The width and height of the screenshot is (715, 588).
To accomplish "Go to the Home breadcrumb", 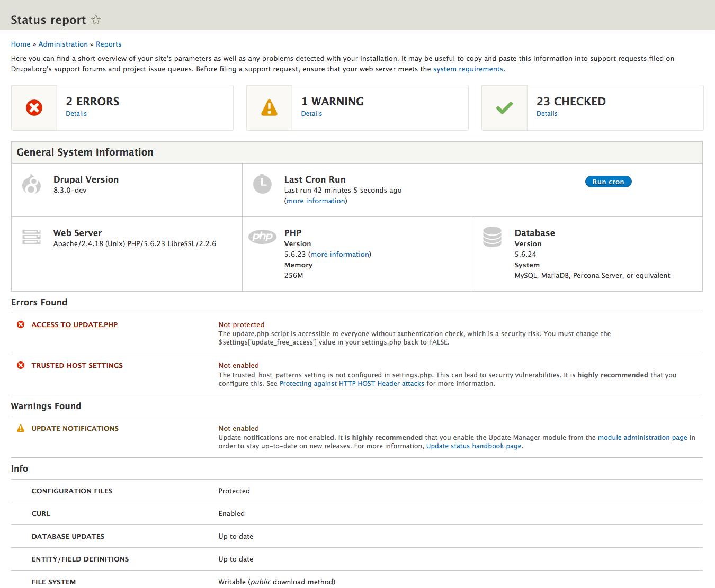I will point(21,44).
